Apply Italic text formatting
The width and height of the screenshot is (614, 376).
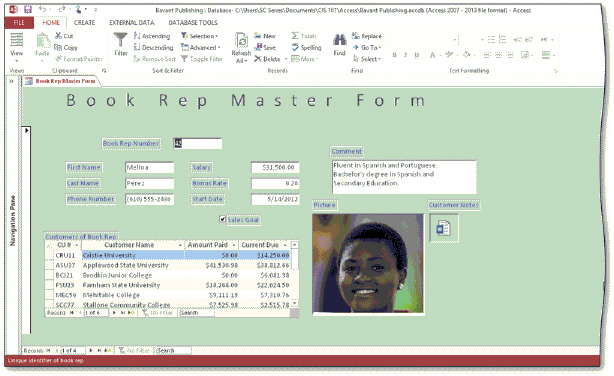point(405,55)
